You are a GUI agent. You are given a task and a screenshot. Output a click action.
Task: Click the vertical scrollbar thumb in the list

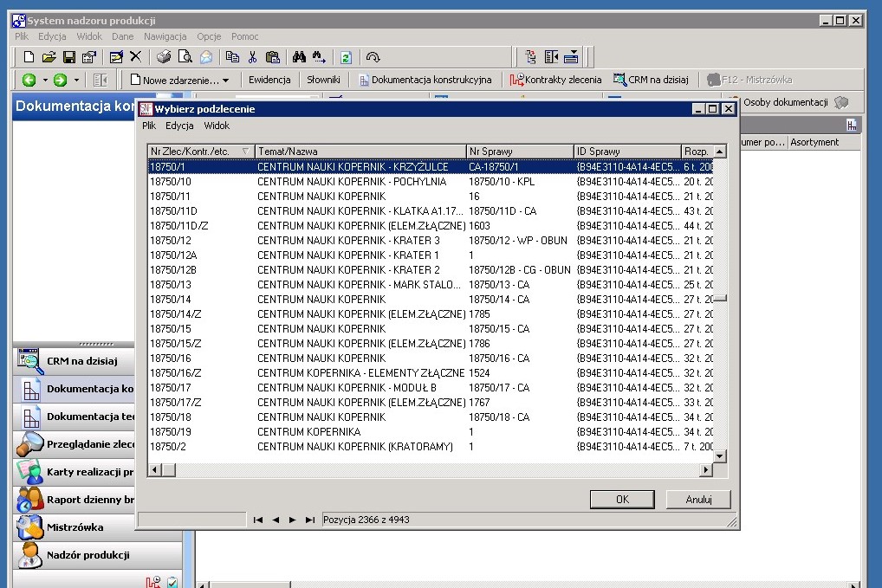pyautogui.click(x=720, y=299)
